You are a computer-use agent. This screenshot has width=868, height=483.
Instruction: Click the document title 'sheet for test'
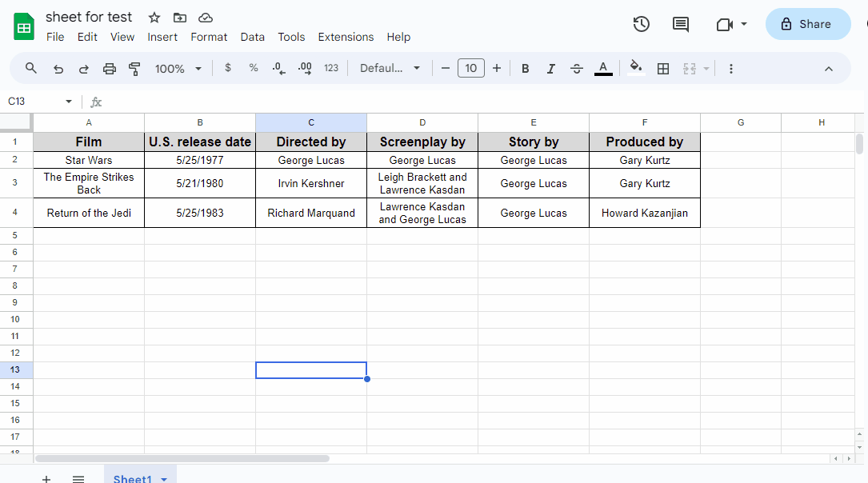tap(89, 17)
